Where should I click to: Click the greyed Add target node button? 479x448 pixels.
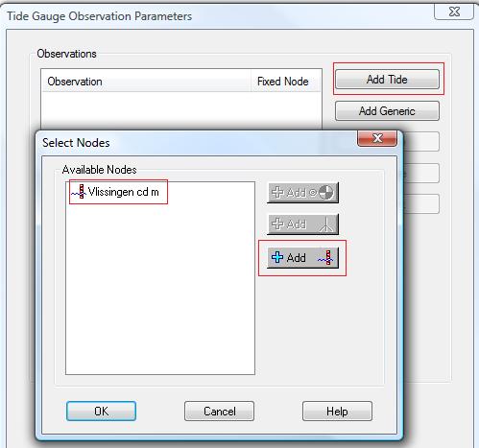[x=302, y=193]
